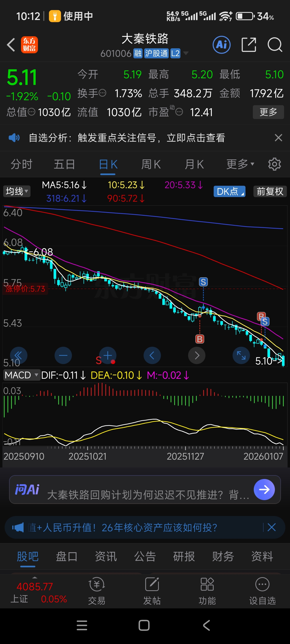Screen dimensions: 290x644
Task: Tap the 上证 4085.77 index value
Action: click(35, 586)
